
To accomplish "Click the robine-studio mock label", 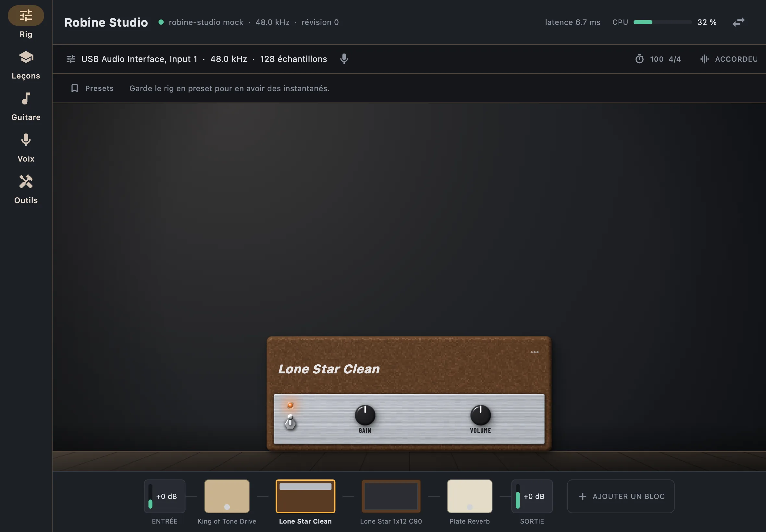I will point(206,22).
